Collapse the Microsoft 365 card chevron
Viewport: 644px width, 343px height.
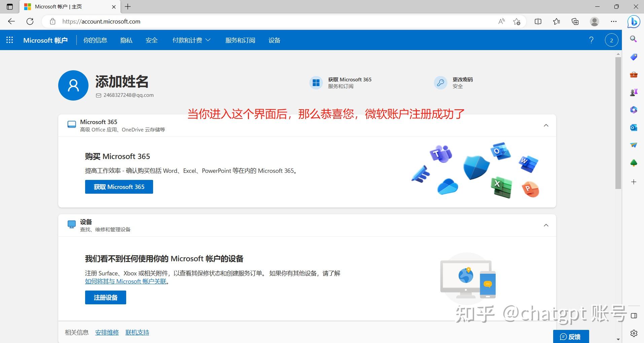click(546, 125)
